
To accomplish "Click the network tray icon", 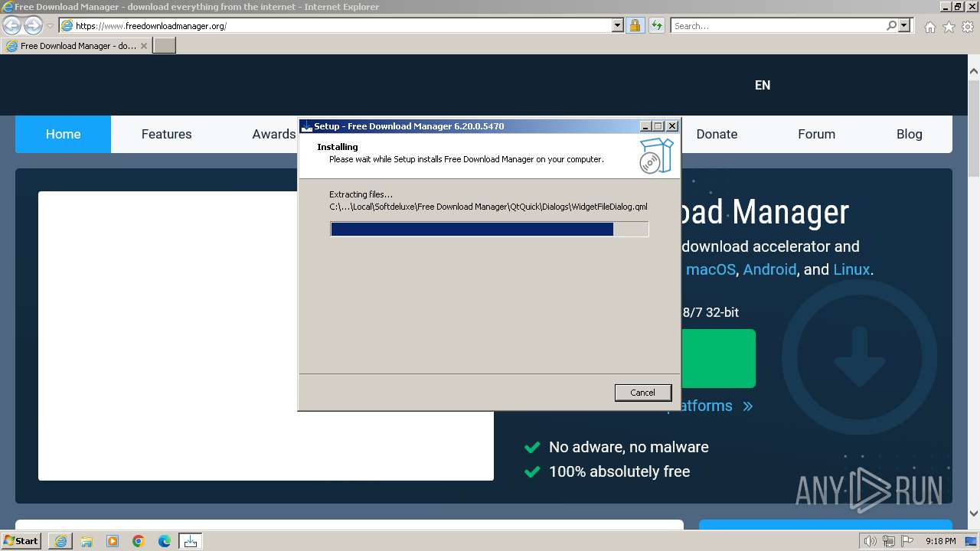I will coord(889,541).
